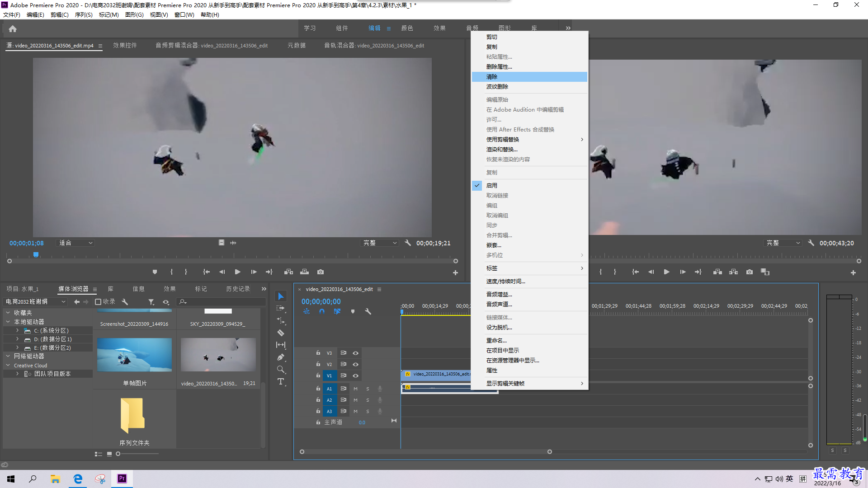Toggle Linked Selection in timeline
The image size is (868, 488).
337,311
